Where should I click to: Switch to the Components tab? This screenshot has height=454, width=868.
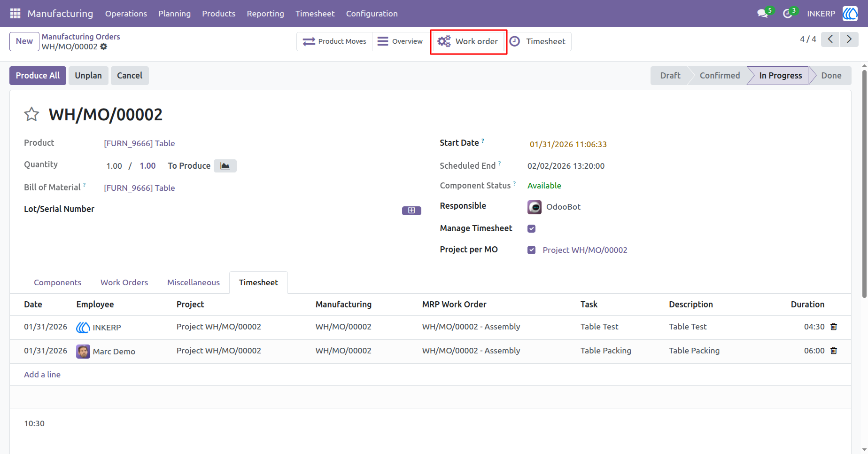click(57, 282)
